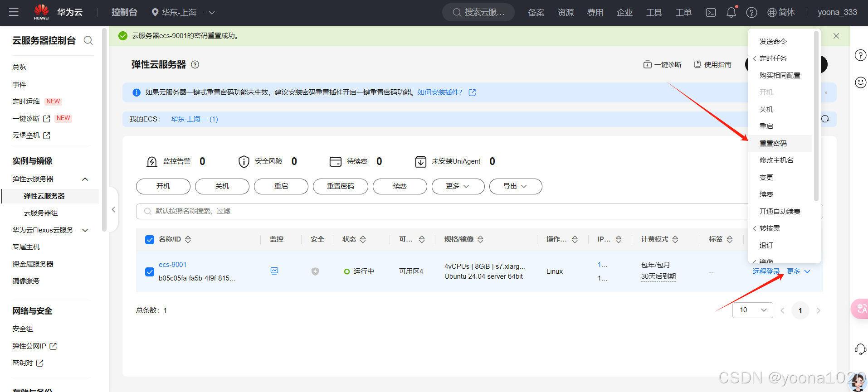Open the hamburger navigation menu
Screen dimensions: 868x392
(x=14, y=12)
